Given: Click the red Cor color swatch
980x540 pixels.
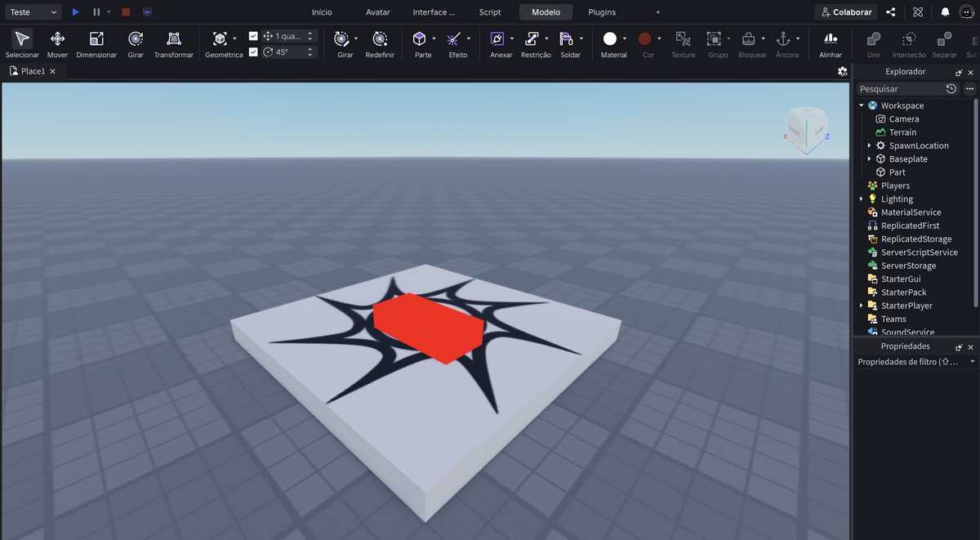Looking at the screenshot, I should click(x=644, y=38).
